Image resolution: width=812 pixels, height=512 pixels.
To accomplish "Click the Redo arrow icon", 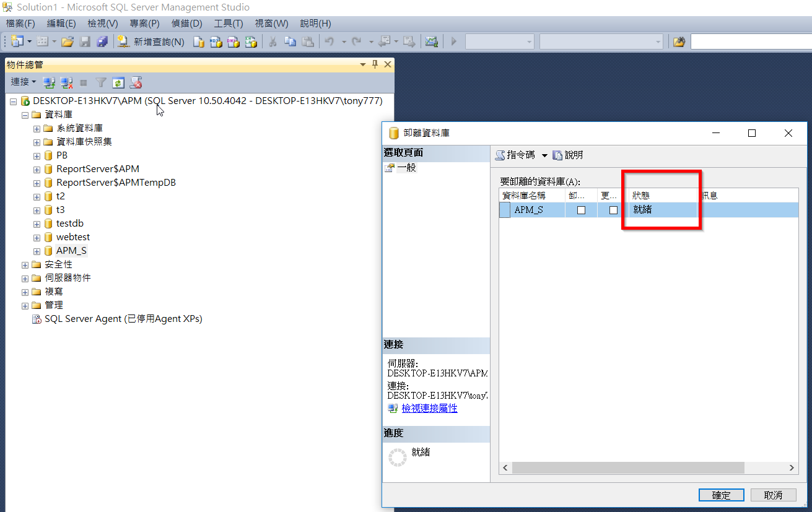I will click(x=356, y=41).
